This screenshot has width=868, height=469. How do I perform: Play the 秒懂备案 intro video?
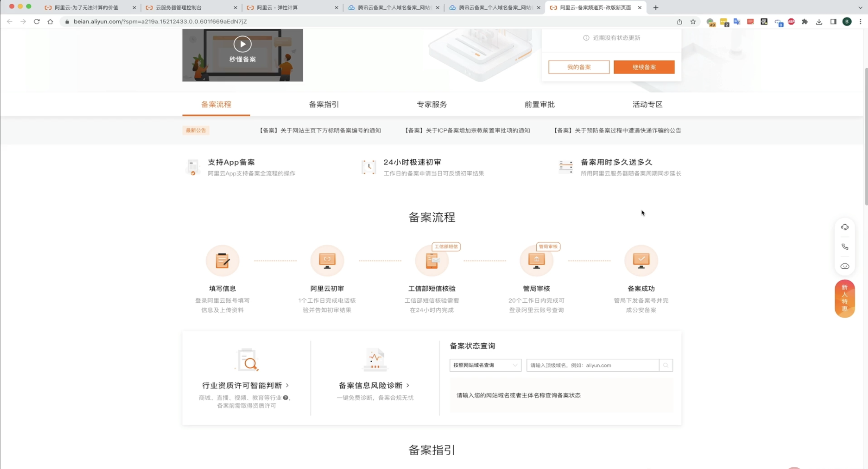pyautogui.click(x=242, y=44)
